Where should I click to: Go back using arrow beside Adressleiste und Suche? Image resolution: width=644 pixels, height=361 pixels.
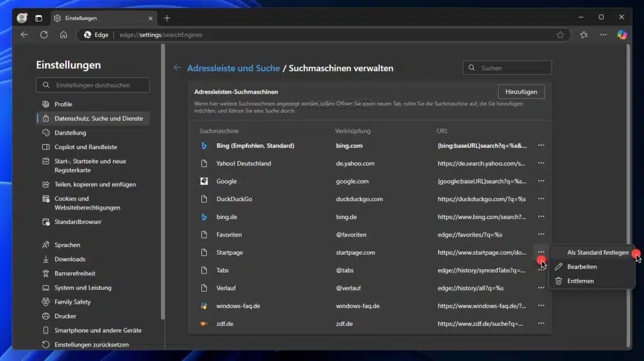(177, 68)
